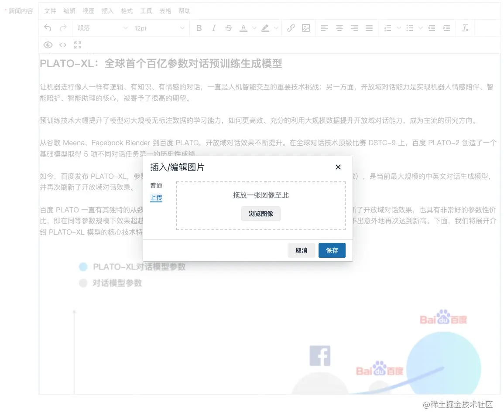Insert bullet list
Image resolution: width=504 pixels, height=420 pixels.
coord(409,28)
